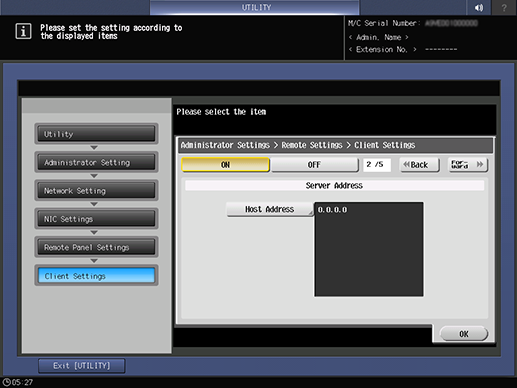The height and width of the screenshot is (388, 517).
Task: Click the Server Address heading
Action: click(x=334, y=186)
